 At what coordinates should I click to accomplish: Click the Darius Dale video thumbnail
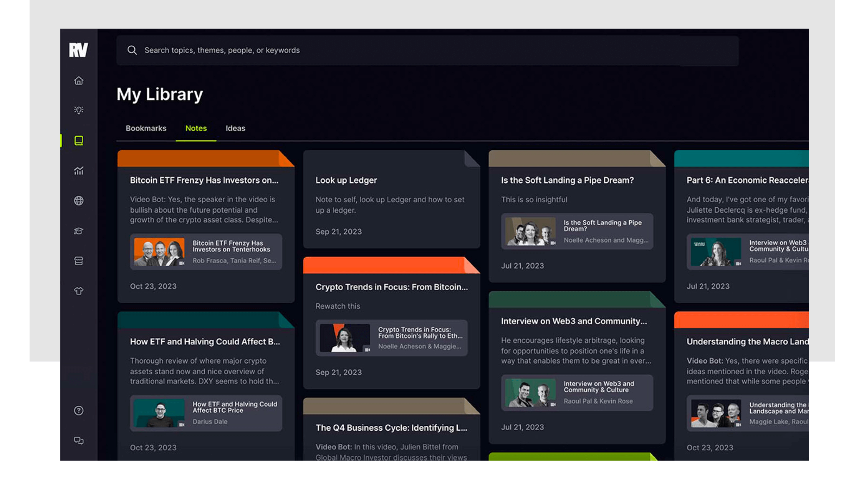coord(159,413)
